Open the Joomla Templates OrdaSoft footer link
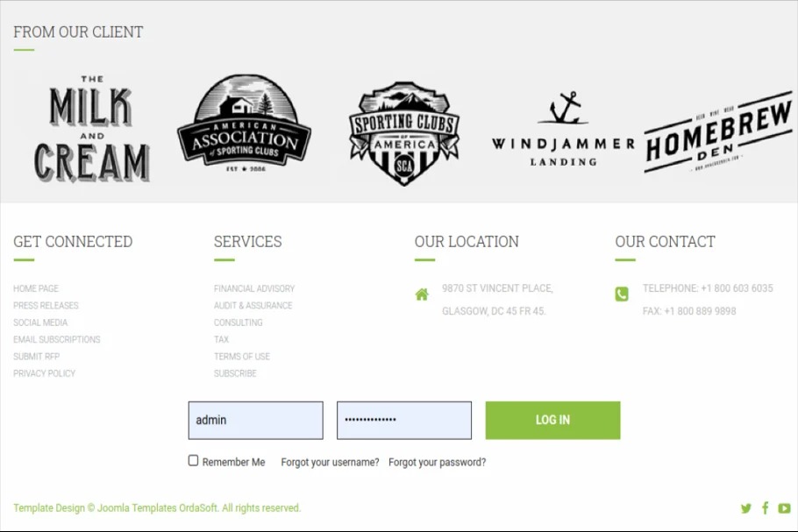The image size is (798, 532). [158, 508]
